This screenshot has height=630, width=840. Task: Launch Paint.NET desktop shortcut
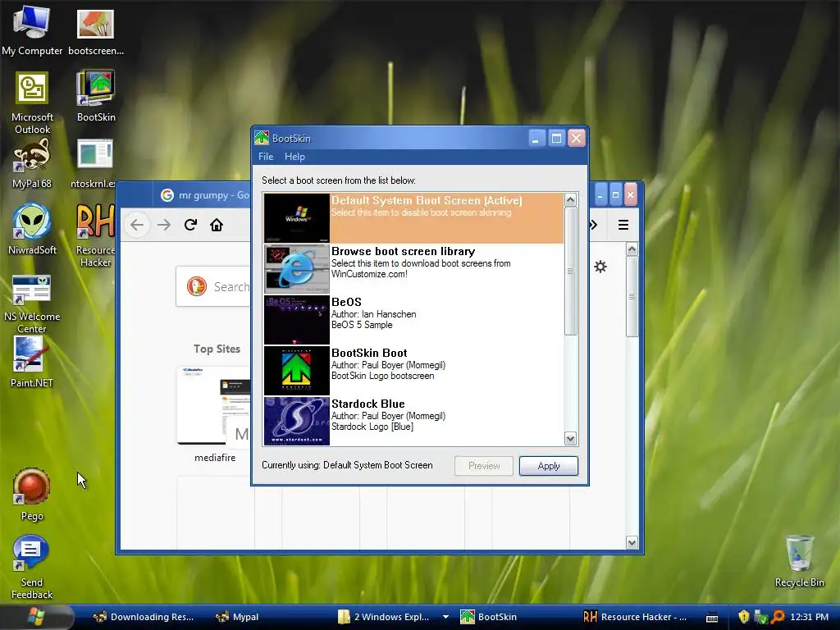pos(32,362)
